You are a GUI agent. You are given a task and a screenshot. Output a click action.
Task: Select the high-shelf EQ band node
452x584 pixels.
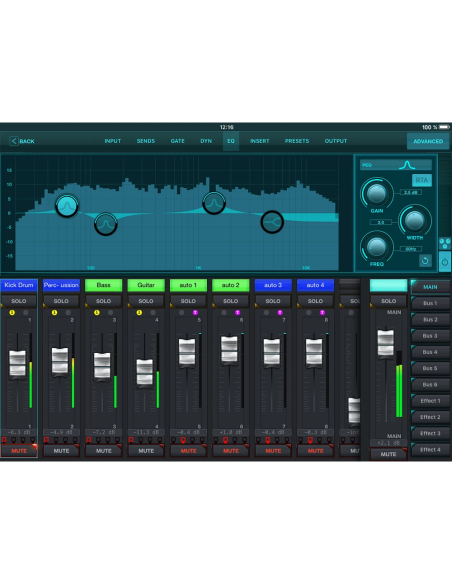272,222
